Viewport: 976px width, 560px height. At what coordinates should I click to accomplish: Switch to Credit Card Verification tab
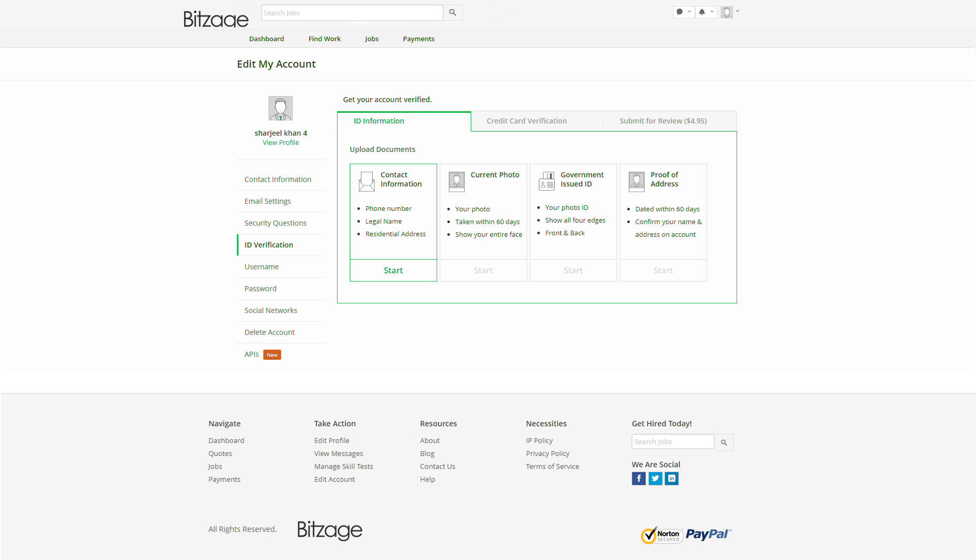click(x=527, y=121)
